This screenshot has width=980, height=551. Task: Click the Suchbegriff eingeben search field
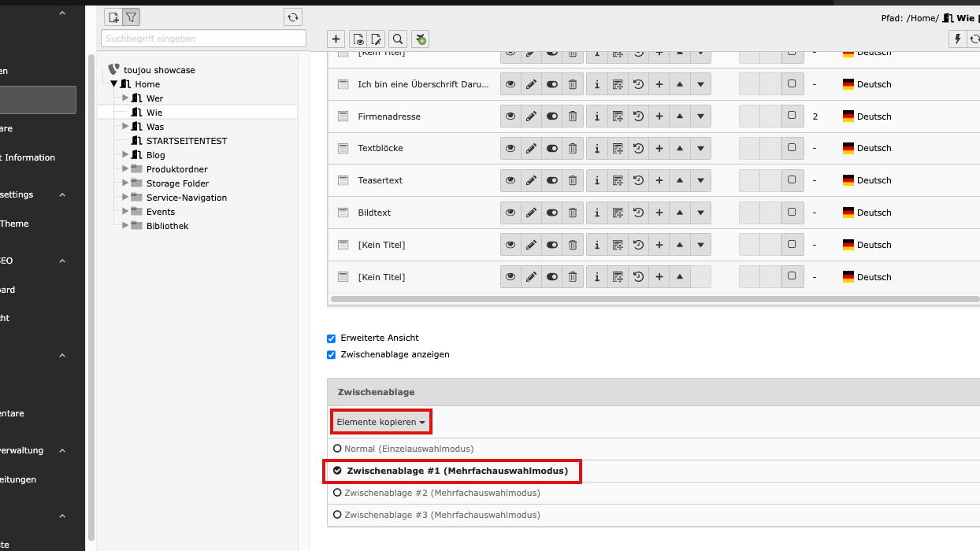coord(203,39)
